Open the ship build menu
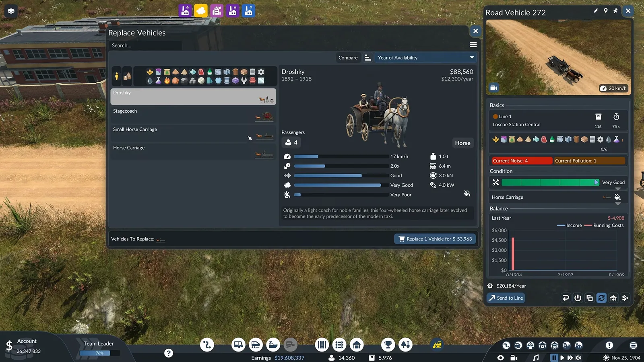The width and height of the screenshot is (644, 362). point(273,345)
